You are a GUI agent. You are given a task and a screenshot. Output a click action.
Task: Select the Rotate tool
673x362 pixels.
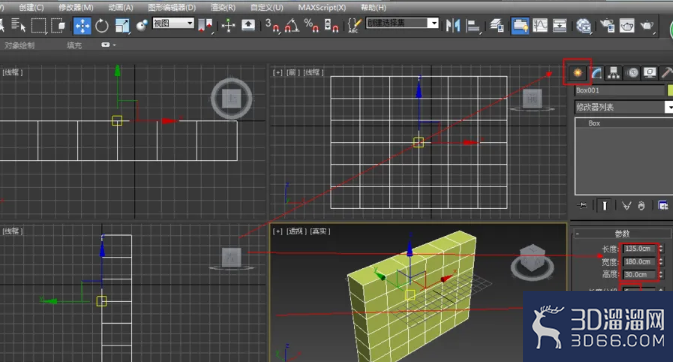pos(102,26)
